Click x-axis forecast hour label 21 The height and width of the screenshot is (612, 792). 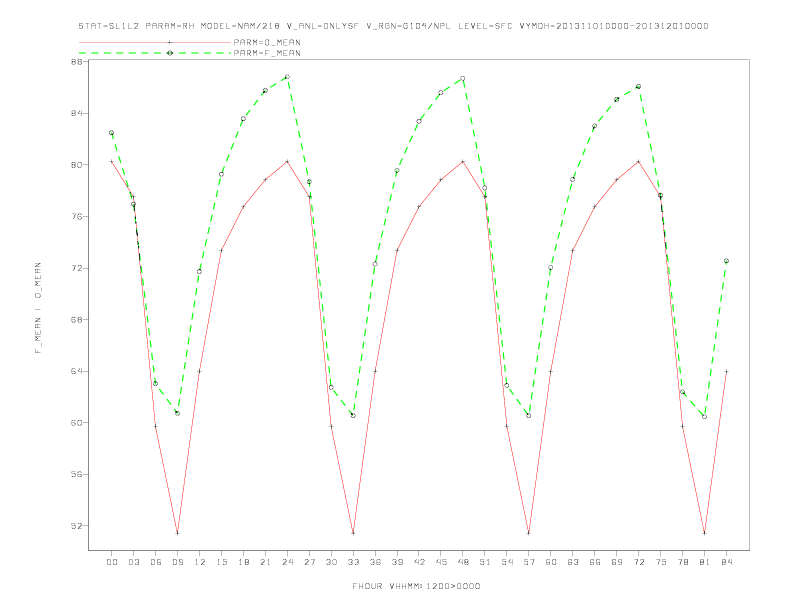click(x=265, y=562)
